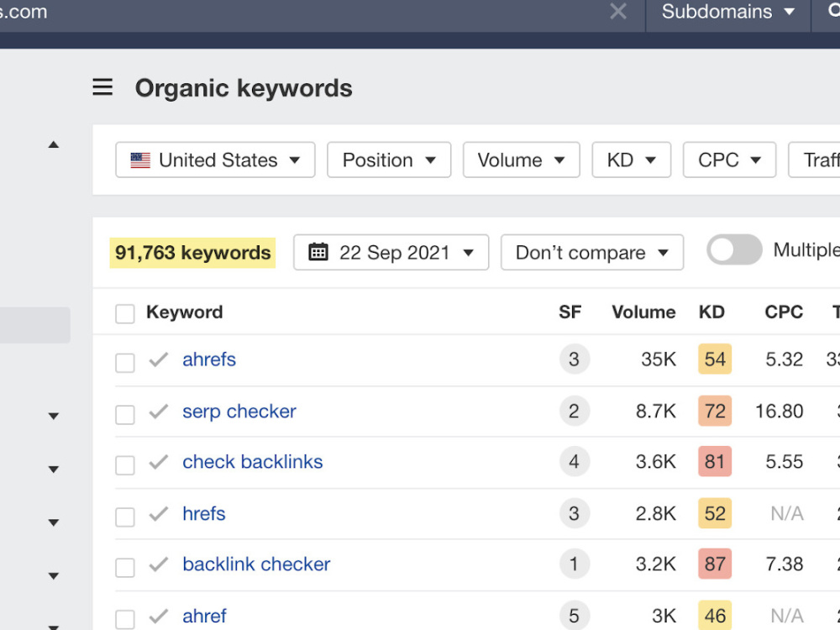Click SERP features badge for ahrefs row
This screenshot has height=630, width=840.
575,359
